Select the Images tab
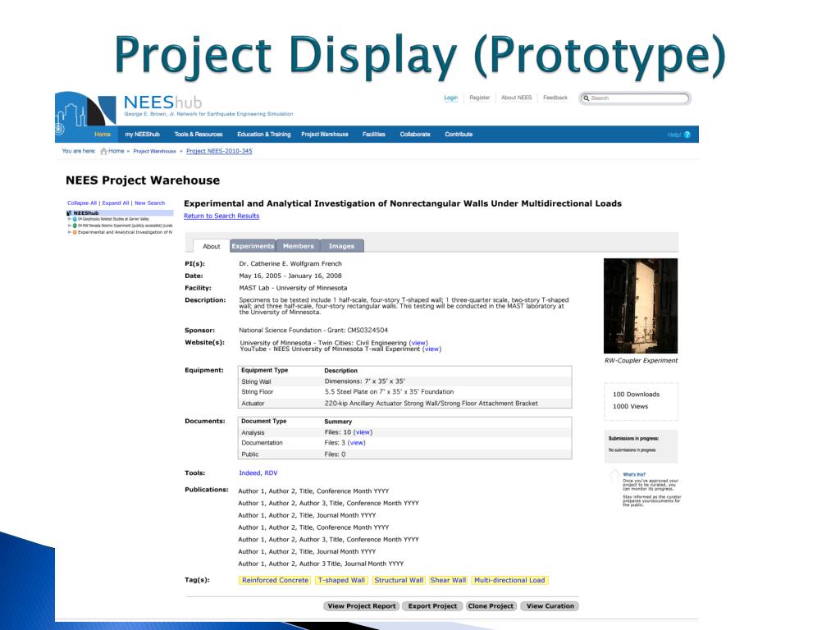840x630 pixels. (341, 246)
